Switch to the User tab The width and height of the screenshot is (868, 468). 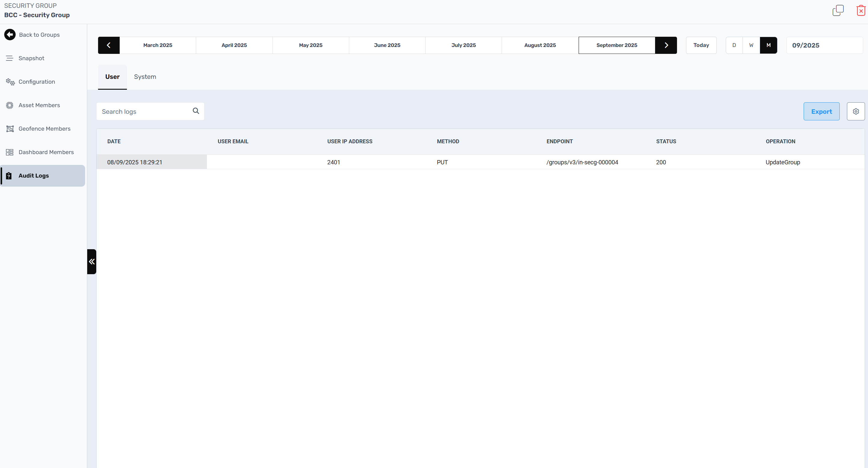click(x=112, y=77)
